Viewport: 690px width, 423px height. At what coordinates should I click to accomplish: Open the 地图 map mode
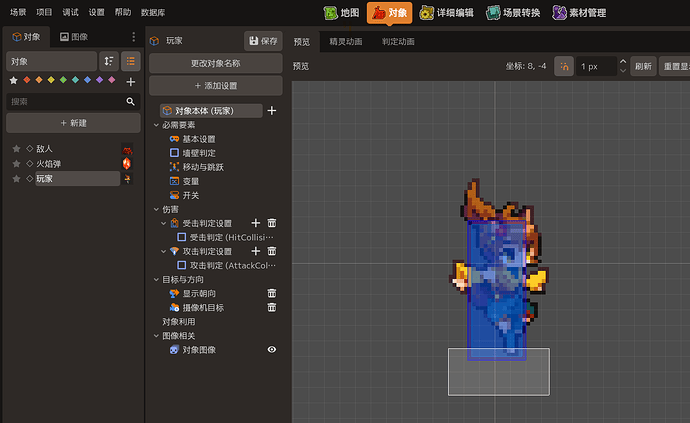click(342, 13)
